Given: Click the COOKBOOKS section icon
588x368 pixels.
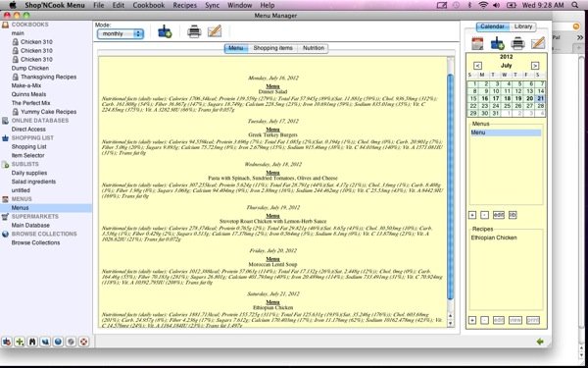Looking at the screenshot, I should [5, 25].
